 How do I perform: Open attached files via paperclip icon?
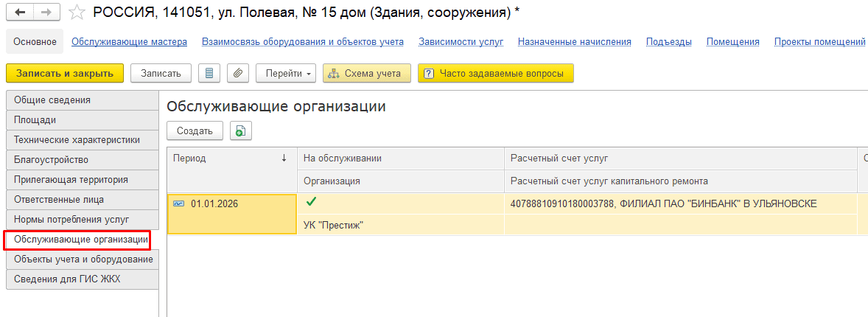point(237,73)
